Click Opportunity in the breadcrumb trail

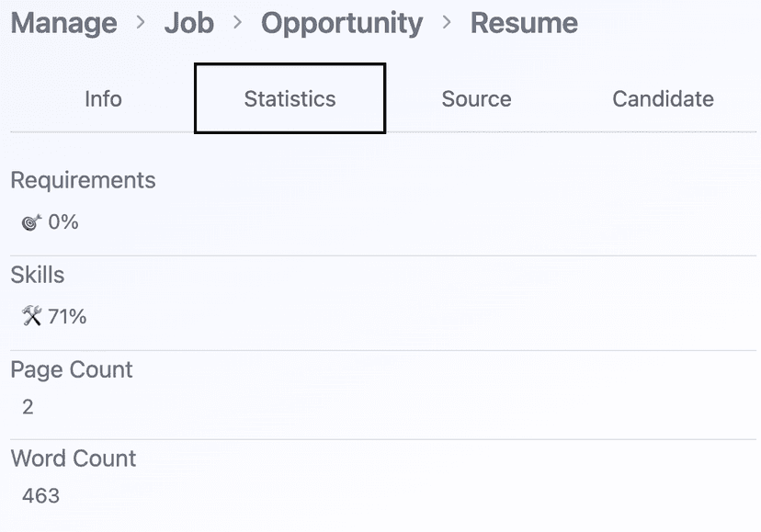pos(342,23)
